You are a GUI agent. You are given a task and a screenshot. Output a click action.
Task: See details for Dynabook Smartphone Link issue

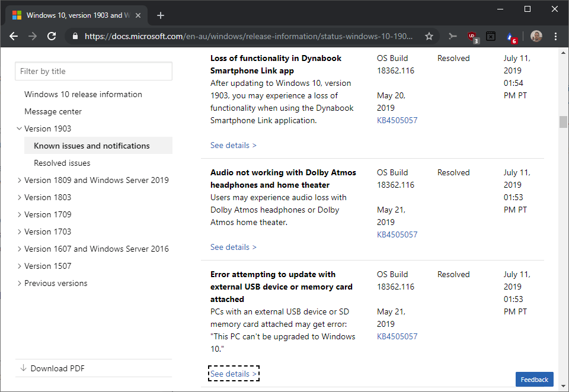(x=234, y=146)
